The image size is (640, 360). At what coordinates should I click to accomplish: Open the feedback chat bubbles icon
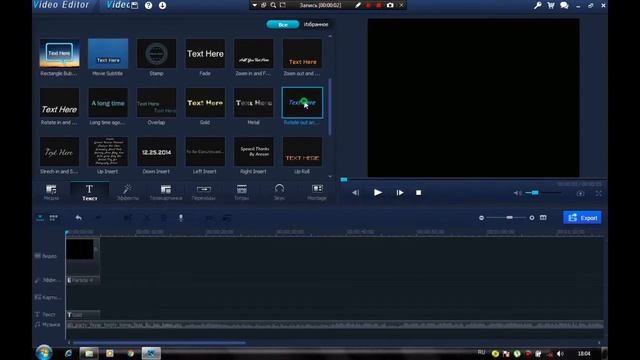point(564,5)
